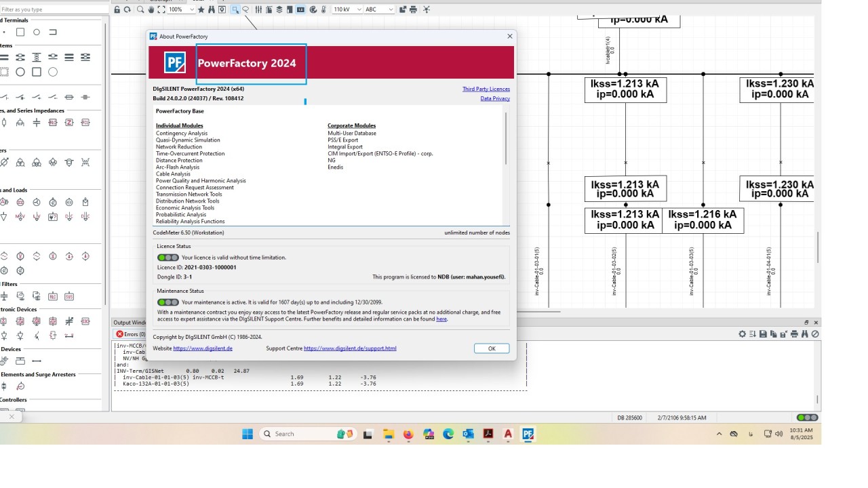Click the settings gear in Output Window
Image resolution: width=868 pixels, height=488 pixels.
[742, 334]
